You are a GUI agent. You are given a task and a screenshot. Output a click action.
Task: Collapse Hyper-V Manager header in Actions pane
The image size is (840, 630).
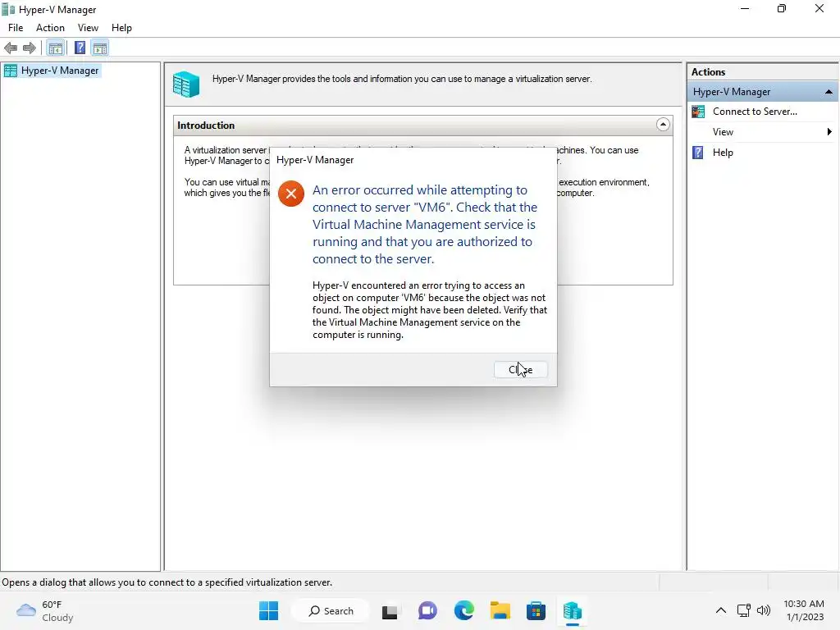829,92
